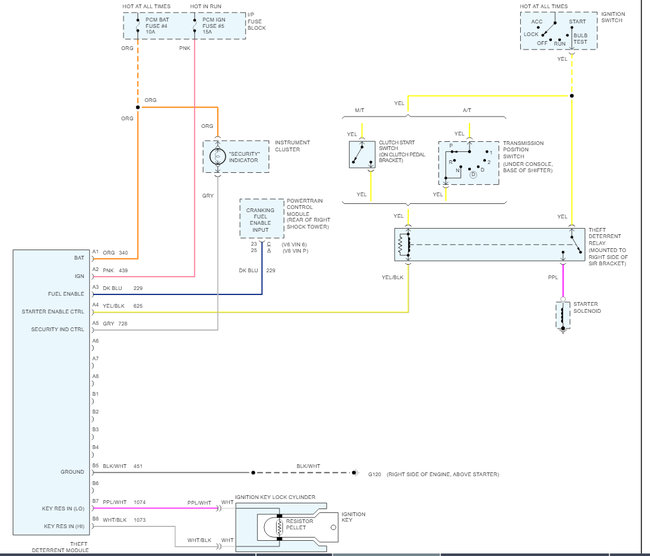Click the 'A5 GRY 728' wire label
This screenshot has width=650, height=556.
point(110,324)
